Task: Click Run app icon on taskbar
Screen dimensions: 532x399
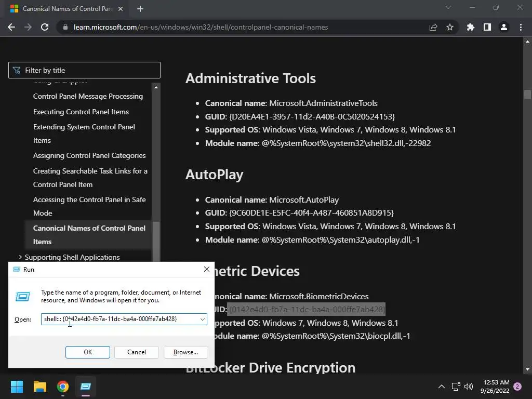Action: click(x=86, y=387)
